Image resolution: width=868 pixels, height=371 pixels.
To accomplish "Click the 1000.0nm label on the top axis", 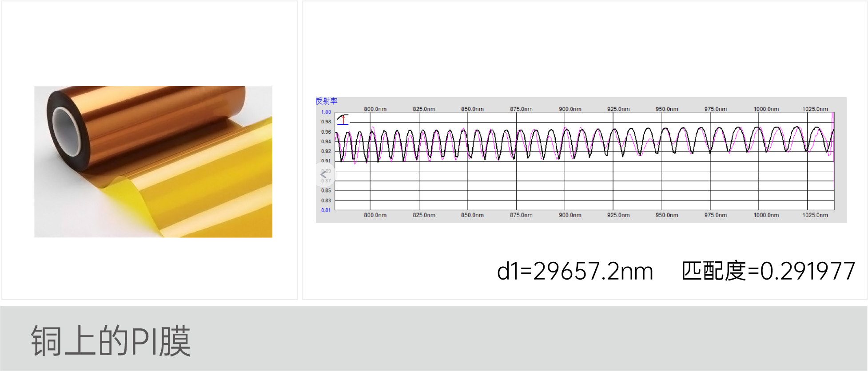I will (766, 109).
